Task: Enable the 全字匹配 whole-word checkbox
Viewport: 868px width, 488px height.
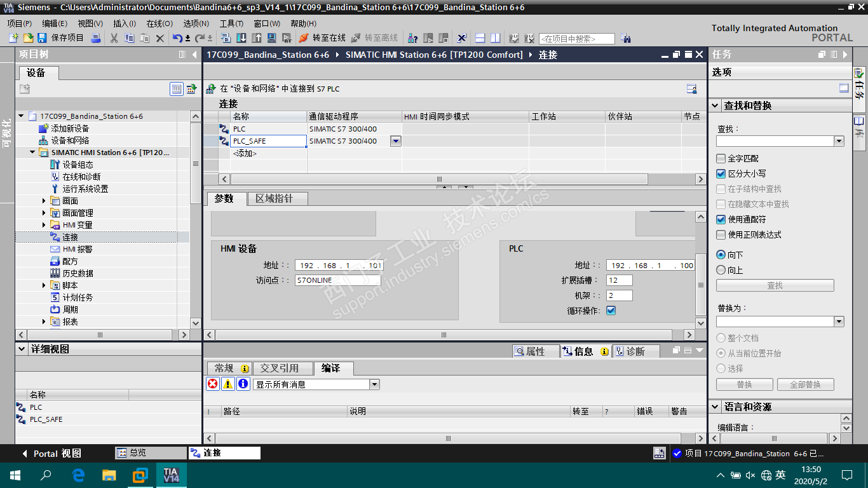Action: 721,158
